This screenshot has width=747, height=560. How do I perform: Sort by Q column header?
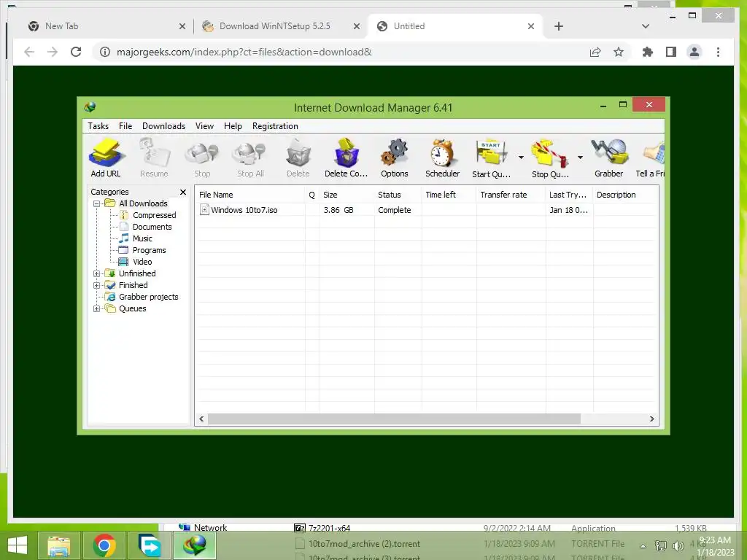[312, 195]
